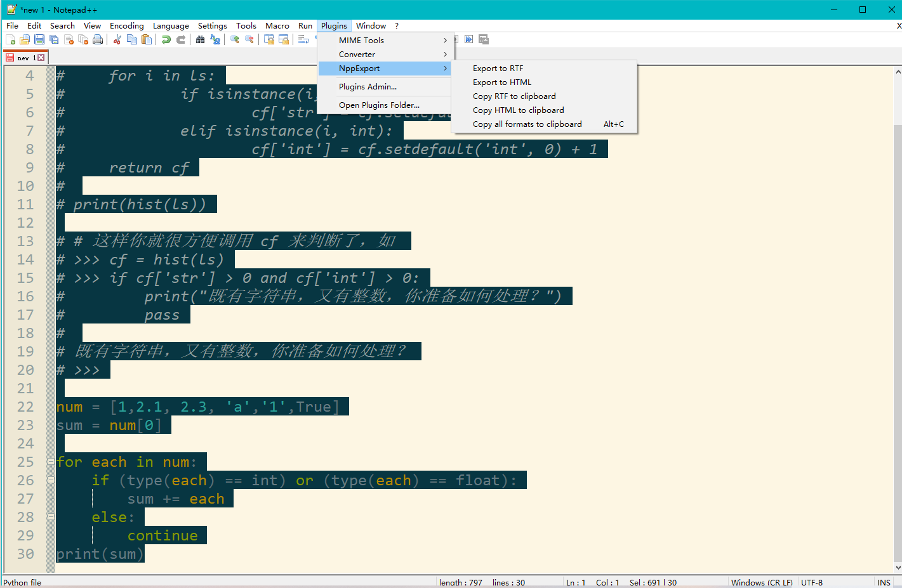This screenshot has width=902, height=588.
Task: Choose Copy HTML to clipboard
Action: click(x=544, y=110)
